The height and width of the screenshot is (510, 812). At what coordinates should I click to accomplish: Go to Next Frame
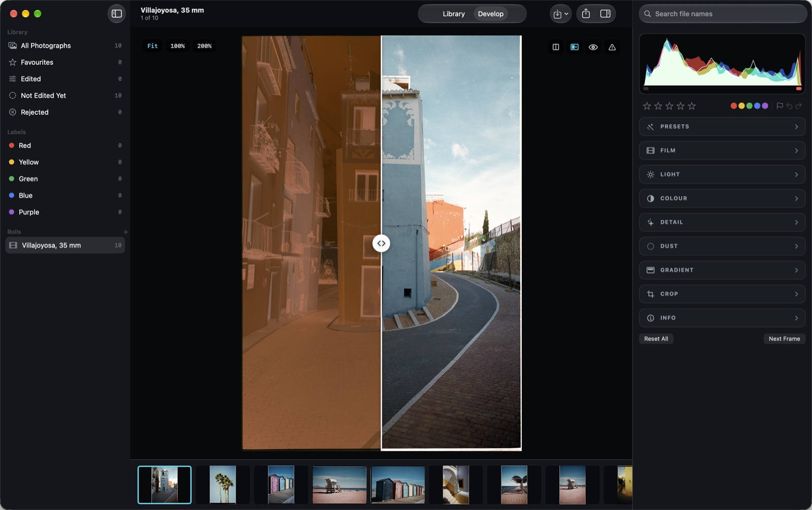784,339
